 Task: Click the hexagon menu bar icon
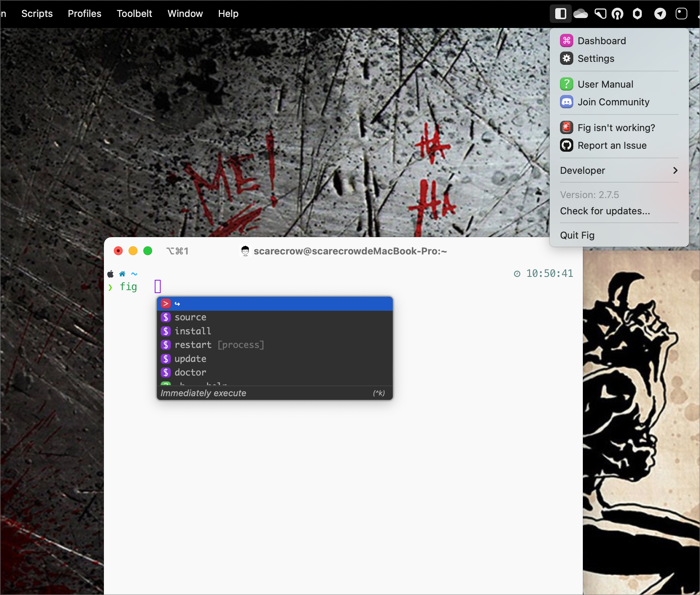click(637, 14)
